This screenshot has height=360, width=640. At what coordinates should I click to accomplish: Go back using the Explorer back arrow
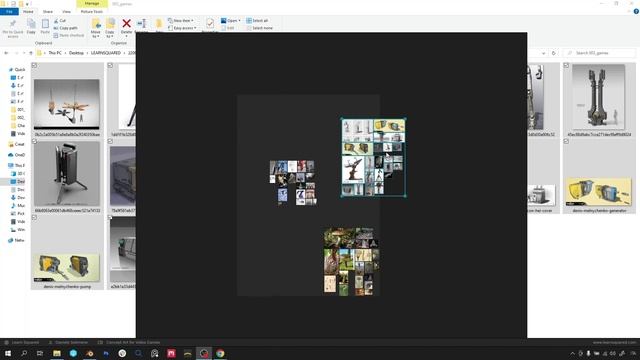[x=6, y=53]
